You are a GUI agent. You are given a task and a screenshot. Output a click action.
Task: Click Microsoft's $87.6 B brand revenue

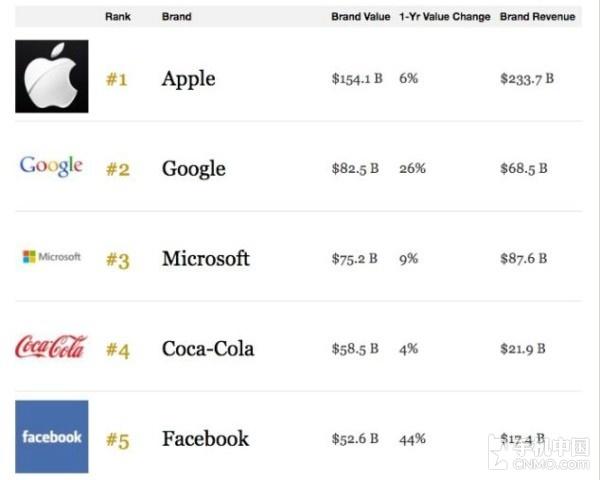click(x=523, y=258)
